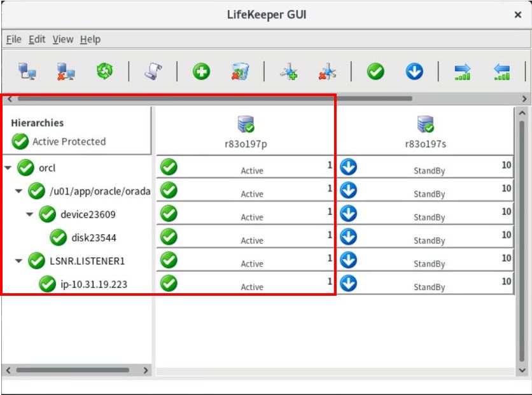Select the ip-10.31.19.223 resource
The height and width of the screenshot is (395, 532).
coord(94,284)
